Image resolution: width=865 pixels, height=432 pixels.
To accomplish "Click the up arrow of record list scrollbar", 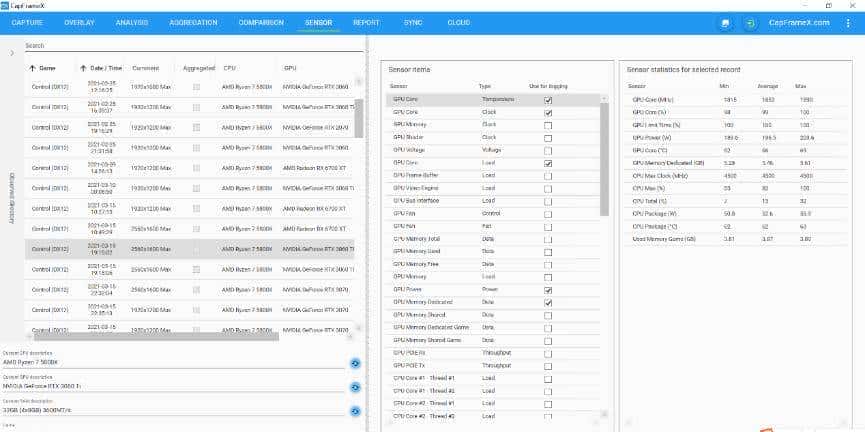I will click(x=359, y=82).
